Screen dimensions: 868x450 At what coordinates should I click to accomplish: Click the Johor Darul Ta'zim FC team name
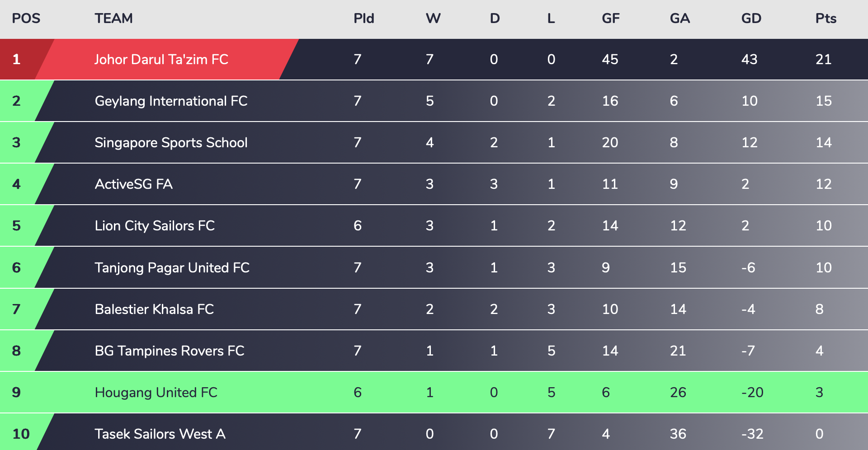pos(161,59)
